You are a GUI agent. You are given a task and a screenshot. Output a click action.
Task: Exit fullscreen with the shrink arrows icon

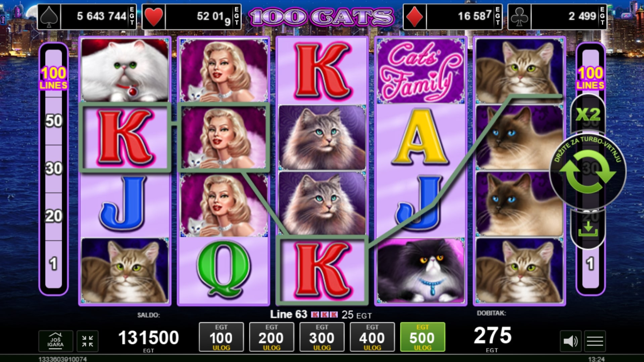click(88, 341)
